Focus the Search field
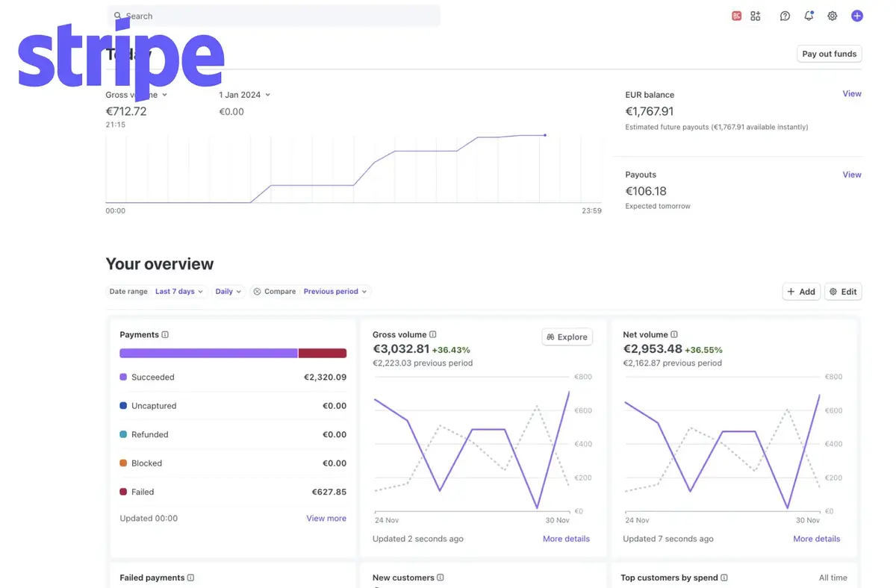Image resolution: width=896 pixels, height=588 pixels. point(274,16)
